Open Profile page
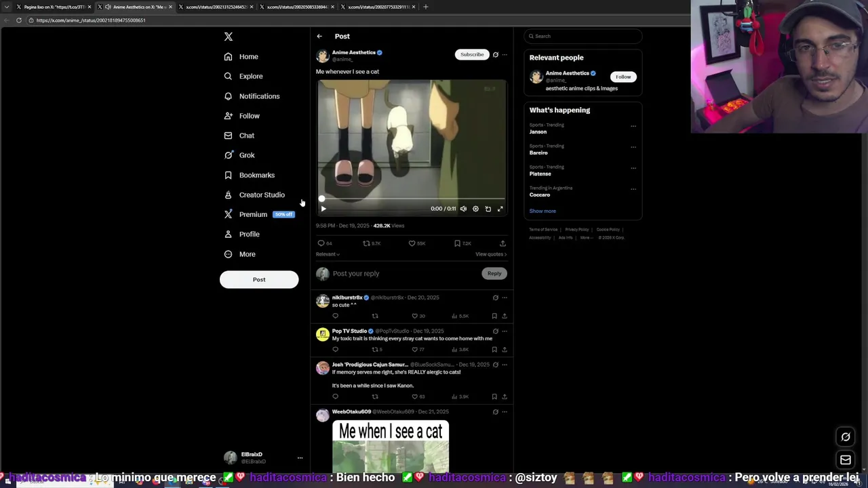Screen dimensions: 868x488 tap(242, 234)
